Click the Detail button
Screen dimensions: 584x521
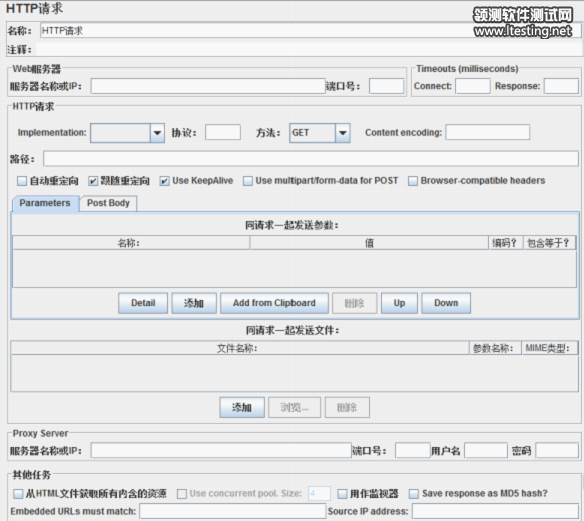(143, 303)
